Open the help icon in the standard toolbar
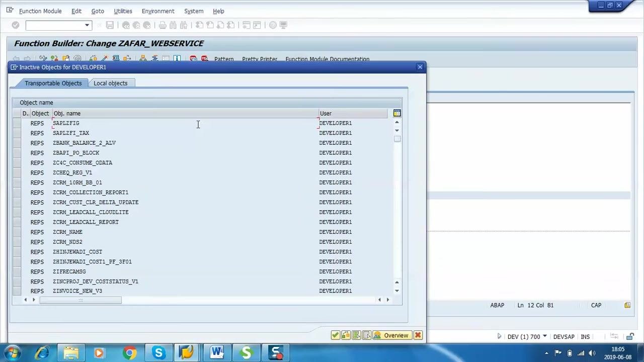Viewport: 644px width, 362px height. 273,25
